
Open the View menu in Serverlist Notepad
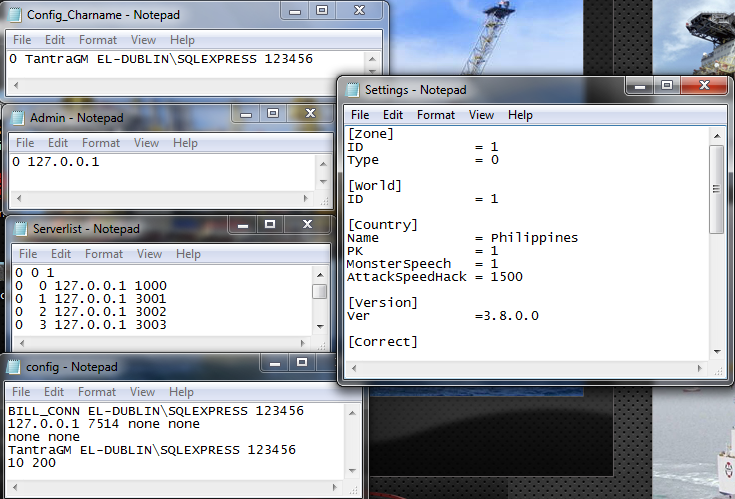click(x=149, y=254)
